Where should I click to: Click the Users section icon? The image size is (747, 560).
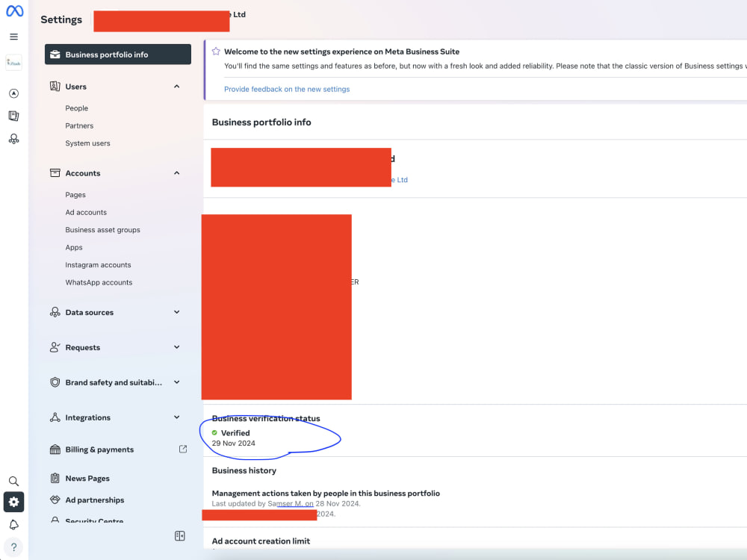55,86
